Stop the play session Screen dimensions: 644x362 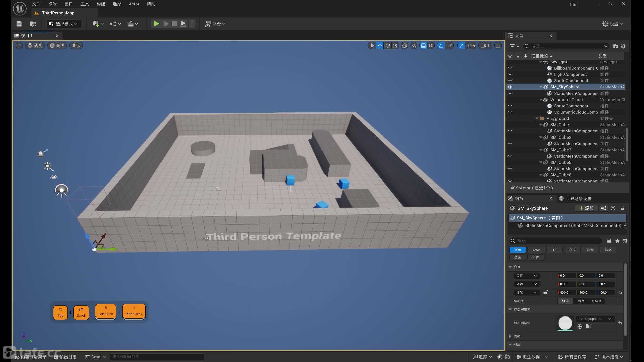[174, 24]
